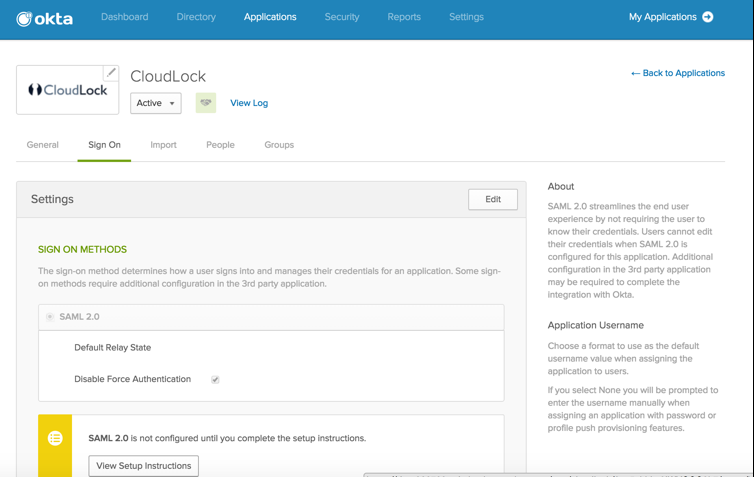This screenshot has height=477, width=754.
Task: Click the handshake SAML status icon
Action: [x=206, y=103]
